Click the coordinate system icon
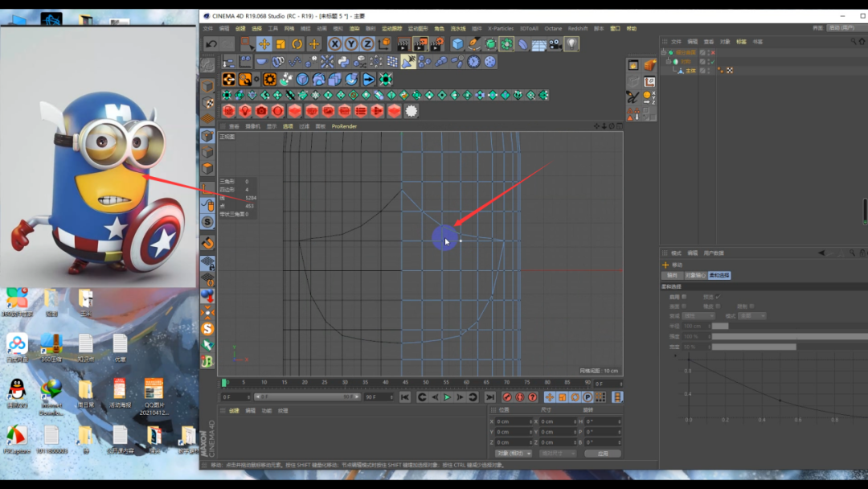This screenshot has width=868, height=489. coord(383,43)
